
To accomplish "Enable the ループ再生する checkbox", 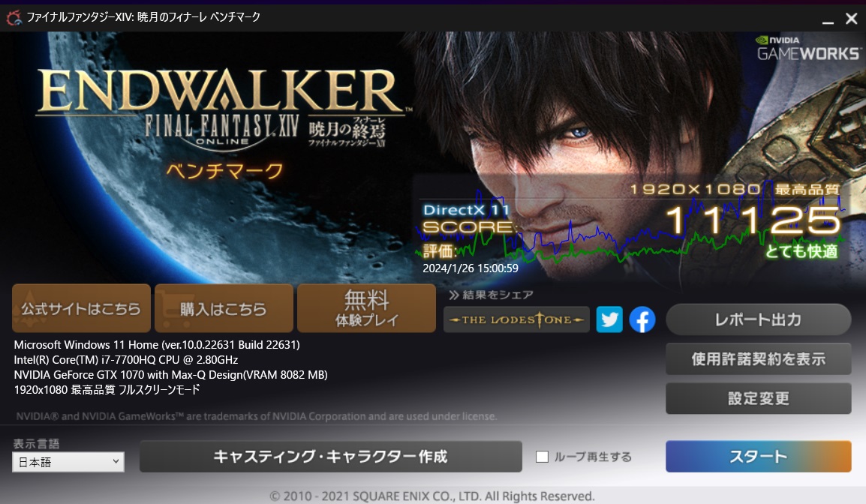I will click(x=542, y=457).
